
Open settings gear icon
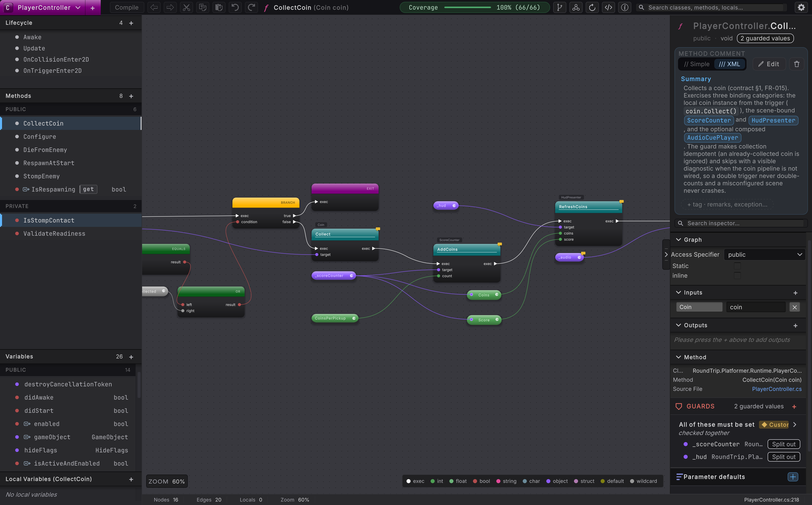(801, 7)
